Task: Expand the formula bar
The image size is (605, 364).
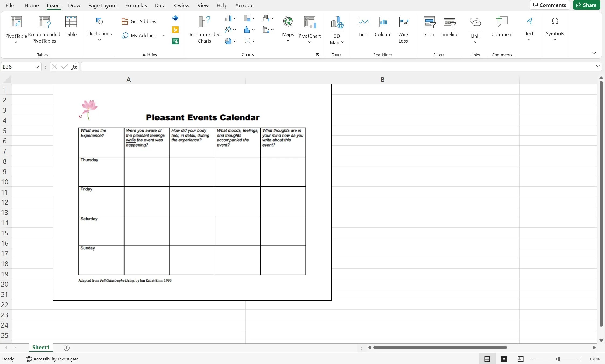Action: 598,66
